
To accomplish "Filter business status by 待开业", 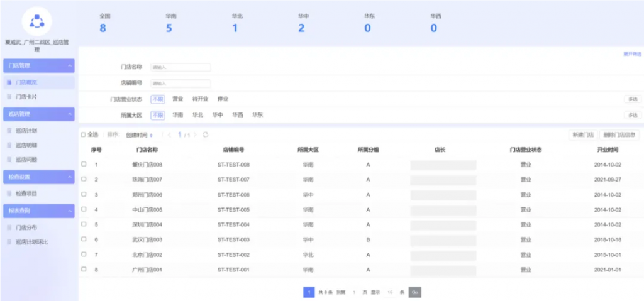I will pos(199,99).
